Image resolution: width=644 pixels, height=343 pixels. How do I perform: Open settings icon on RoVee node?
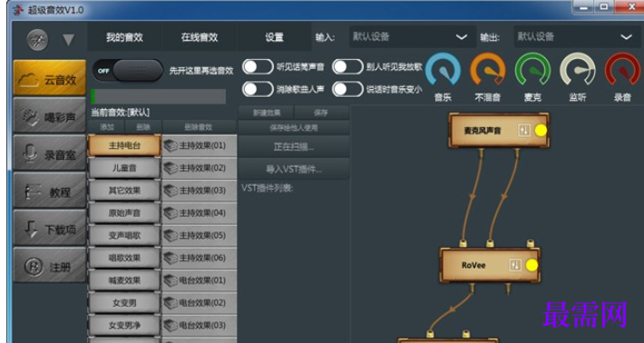pyautogui.click(x=514, y=265)
